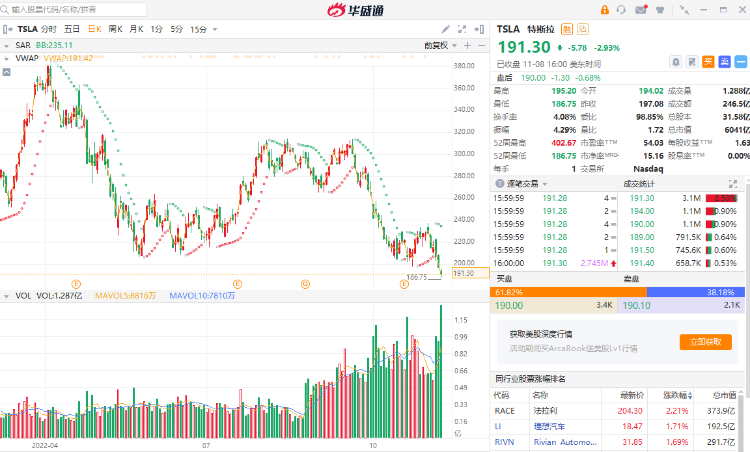Open the RIVN peer row
The image size is (750, 452).
(x=617, y=442)
